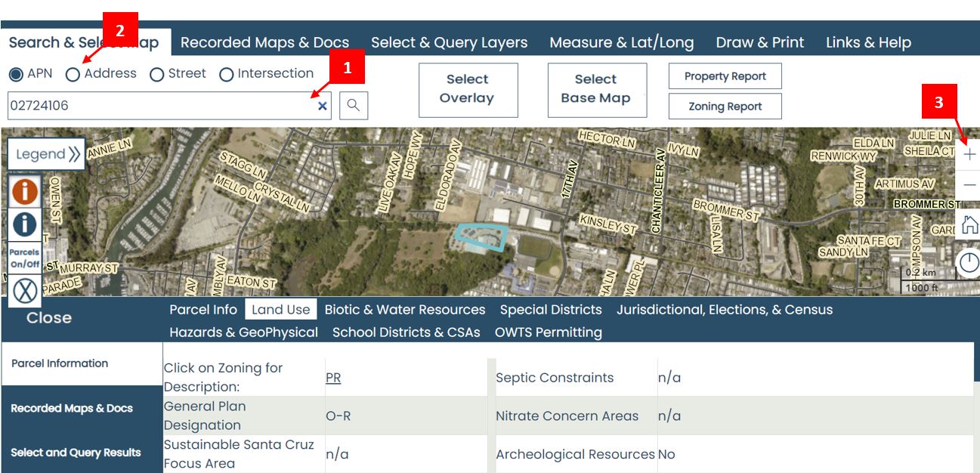980x473 pixels.
Task: Select the Address search option
Action: click(74, 73)
